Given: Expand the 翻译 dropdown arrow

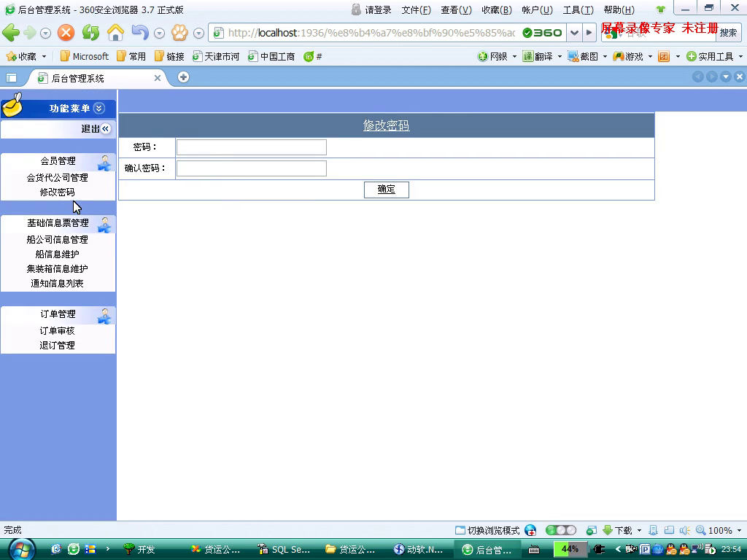Looking at the screenshot, I should [560, 57].
